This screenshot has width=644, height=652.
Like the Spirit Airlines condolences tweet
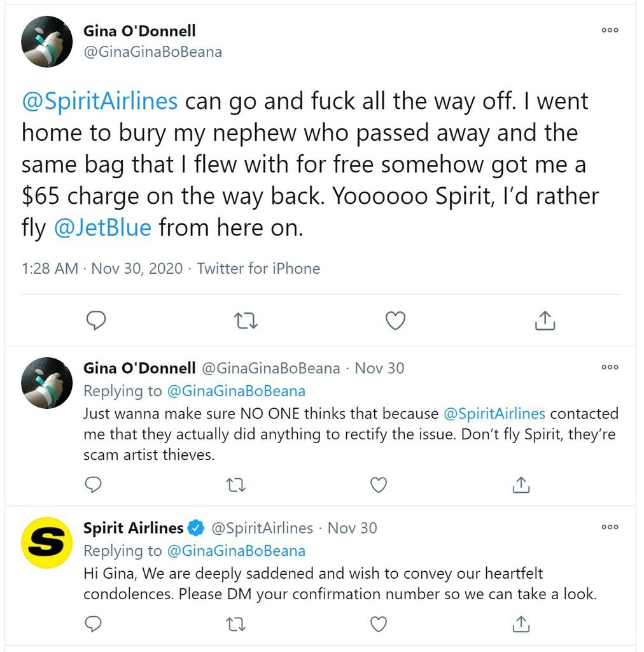tap(378, 624)
